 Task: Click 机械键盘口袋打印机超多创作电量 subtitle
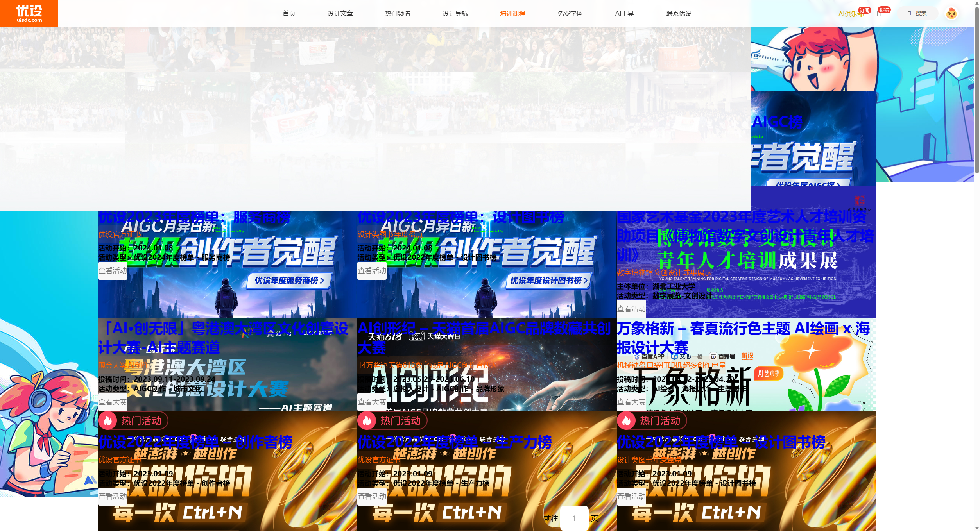(671, 365)
